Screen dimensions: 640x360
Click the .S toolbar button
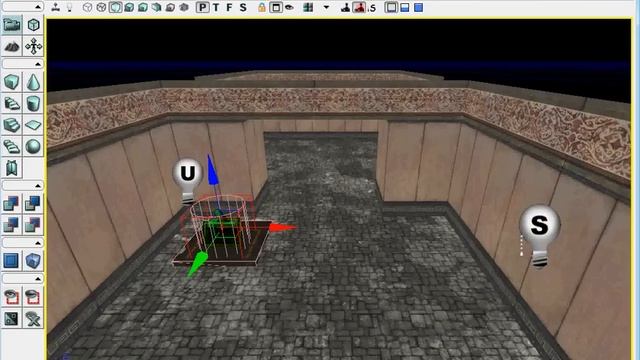(372, 8)
